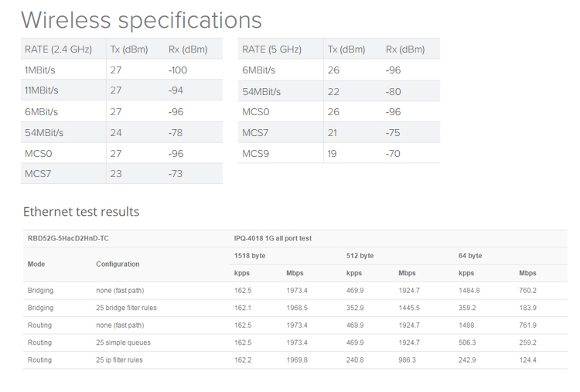
Task: Select the RATE (5 GHz) column header
Action: tap(271, 49)
